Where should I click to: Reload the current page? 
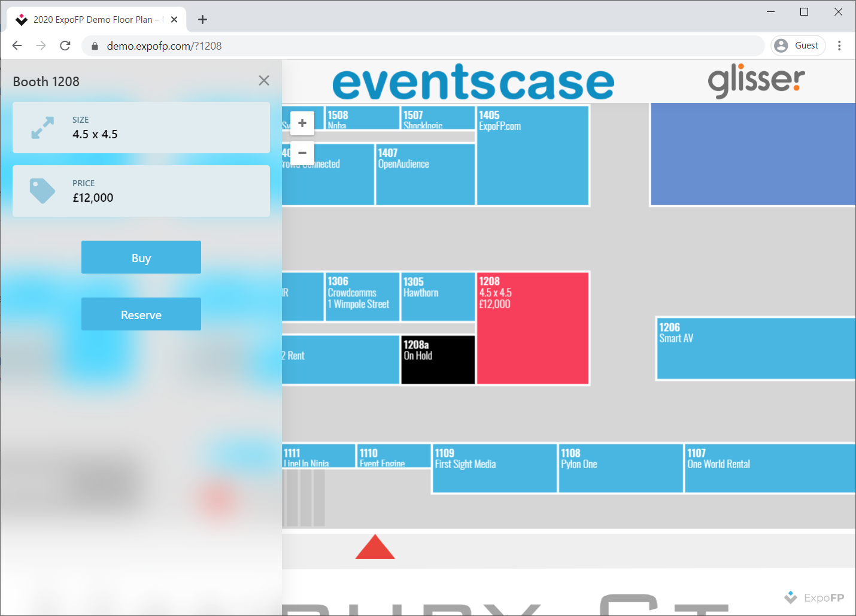(x=65, y=45)
